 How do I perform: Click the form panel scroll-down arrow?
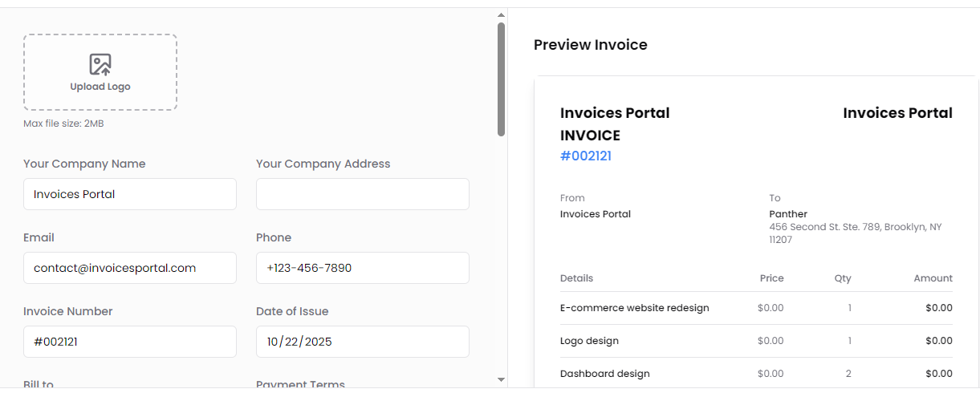(x=501, y=379)
